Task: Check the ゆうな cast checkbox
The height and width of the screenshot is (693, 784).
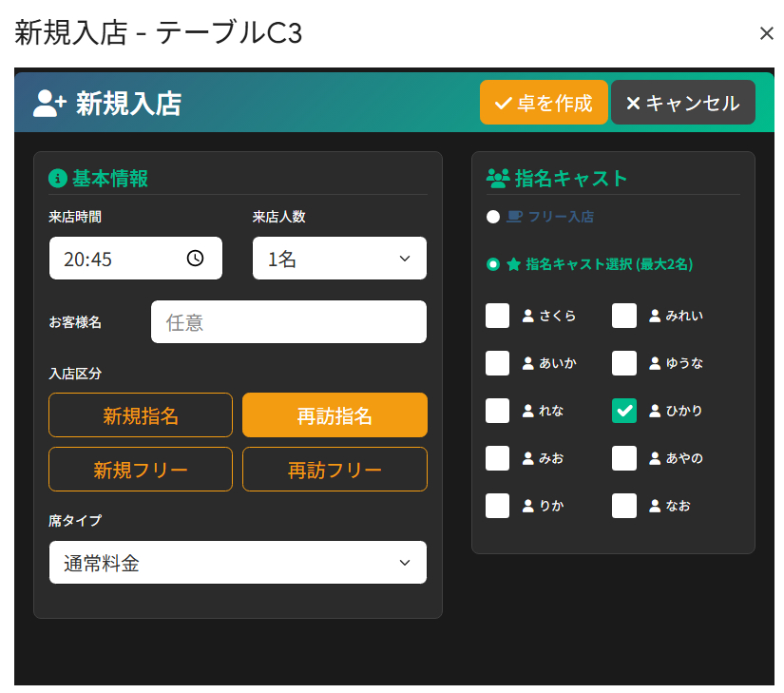Action: pos(624,363)
